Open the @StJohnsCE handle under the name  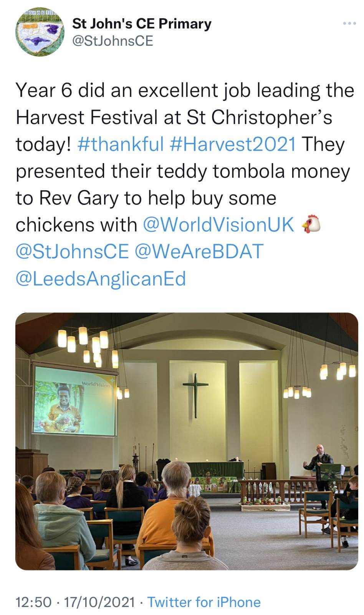113,41
